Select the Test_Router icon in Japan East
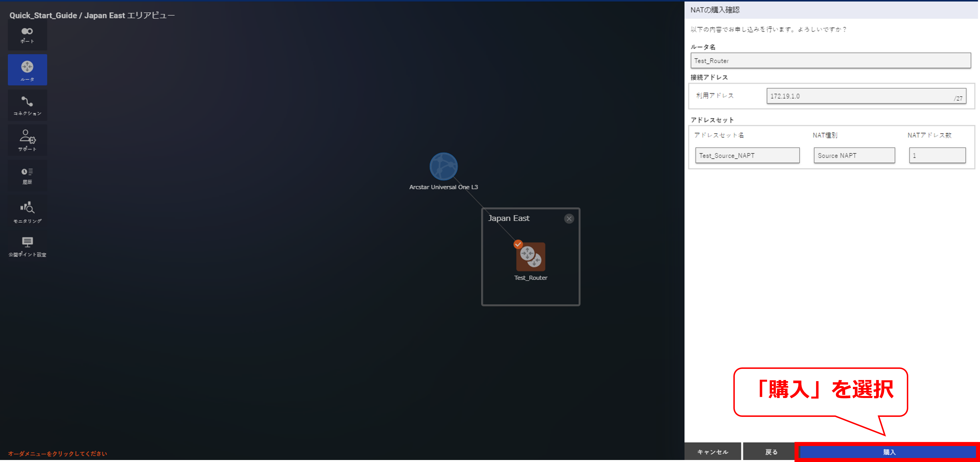This screenshot has width=980, height=462. 530,257
